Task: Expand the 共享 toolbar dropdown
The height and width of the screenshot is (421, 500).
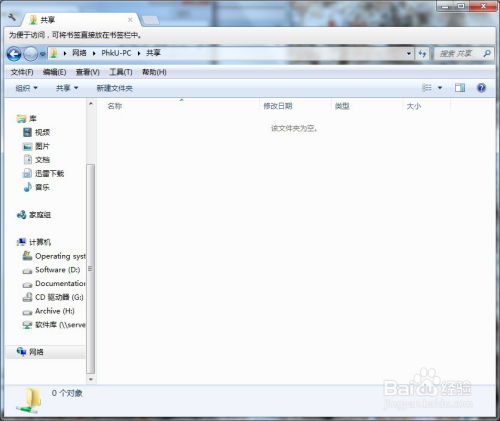Action: pyautogui.click(x=67, y=88)
